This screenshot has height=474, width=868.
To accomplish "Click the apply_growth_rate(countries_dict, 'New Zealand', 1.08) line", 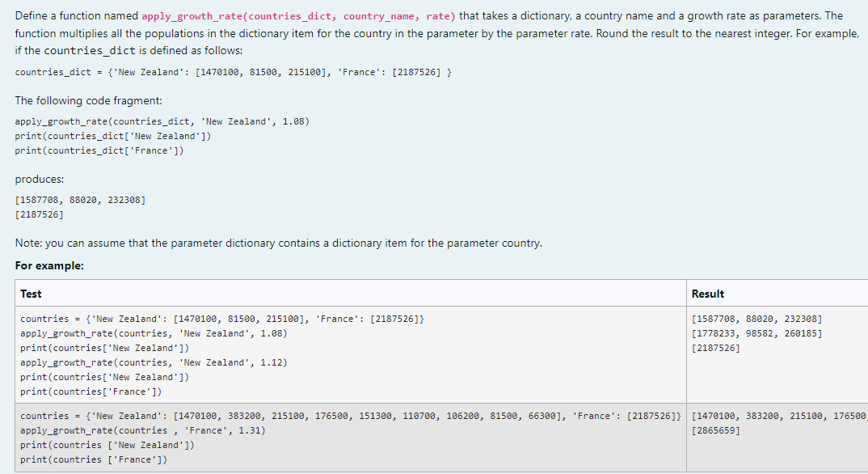I will pyautogui.click(x=162, y=121).
